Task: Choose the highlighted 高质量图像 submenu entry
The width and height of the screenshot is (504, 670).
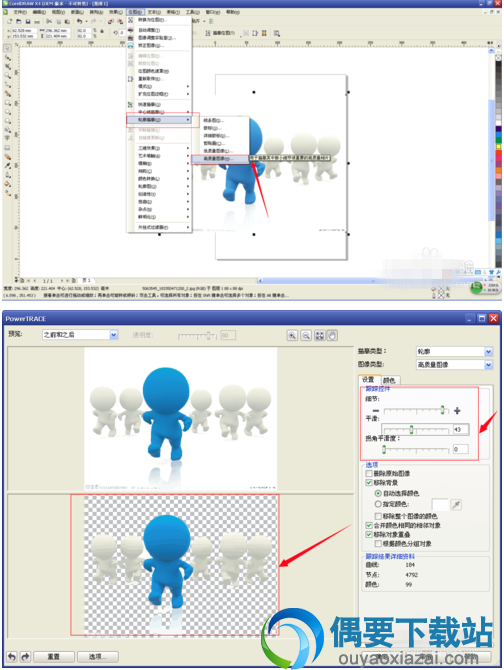Action: (220, 159)
